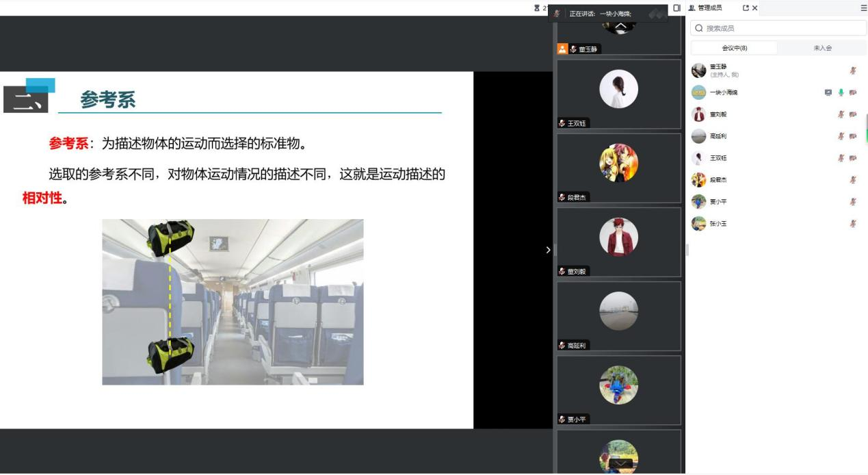Viewport: 868px width, 475px height.
Task: Mute 一块小海绵's green microphone
Action: point(841,92)
